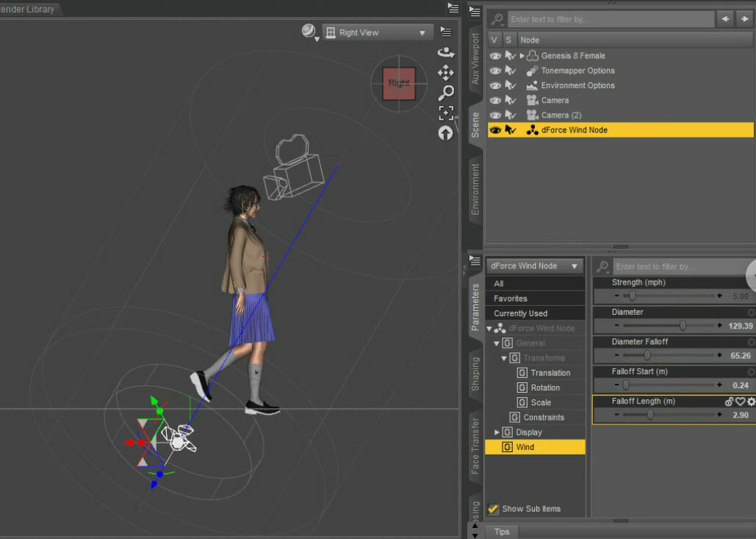756x539 pixels.
Task: Toggle selectability arrow for Camera (2)
Action: (511, 115)
